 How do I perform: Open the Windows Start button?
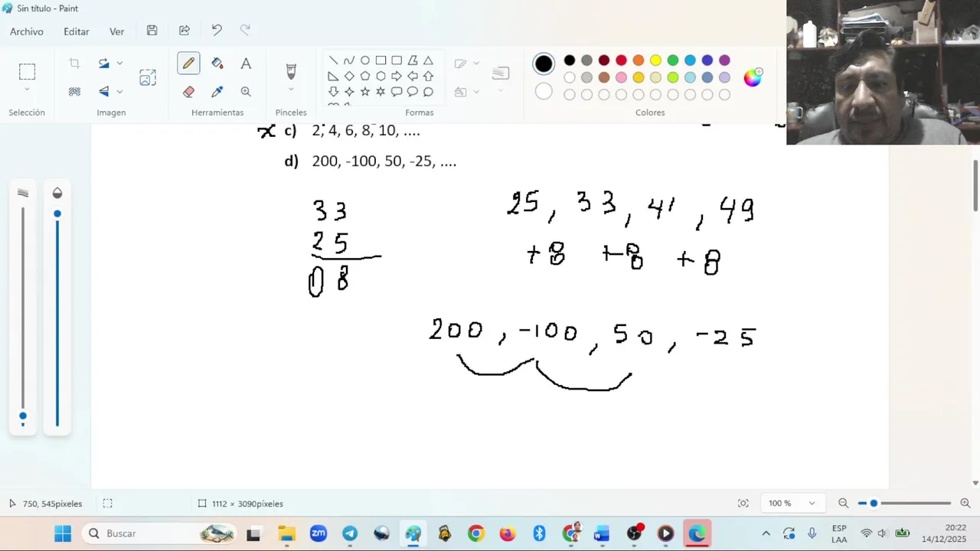[63, 533]
